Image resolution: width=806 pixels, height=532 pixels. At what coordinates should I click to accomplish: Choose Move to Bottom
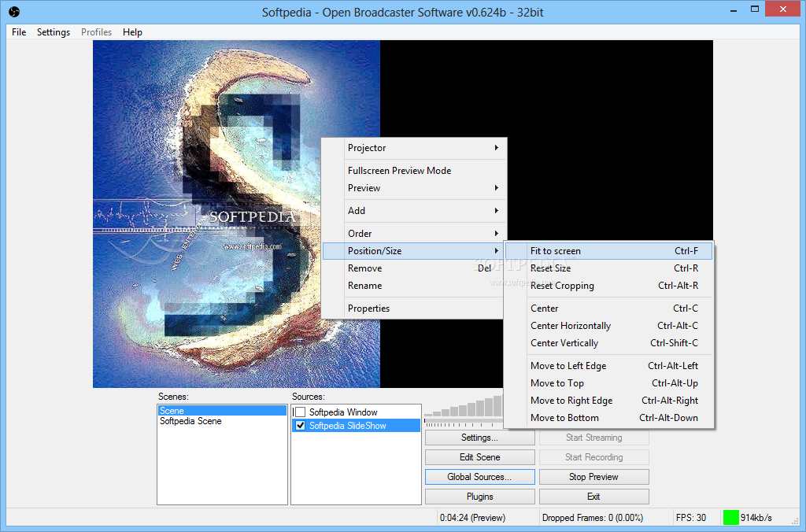609,418
